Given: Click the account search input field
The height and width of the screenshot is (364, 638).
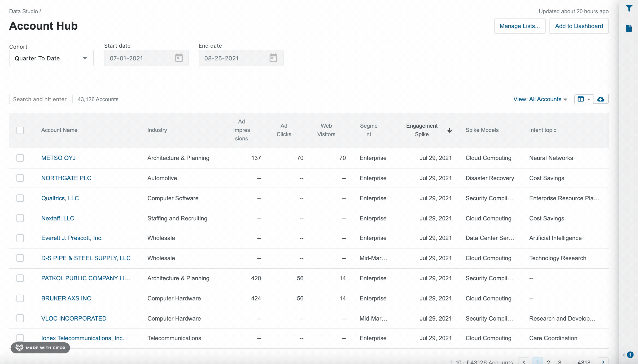Looking at the screenshot, I should click(x=41, y=99).
